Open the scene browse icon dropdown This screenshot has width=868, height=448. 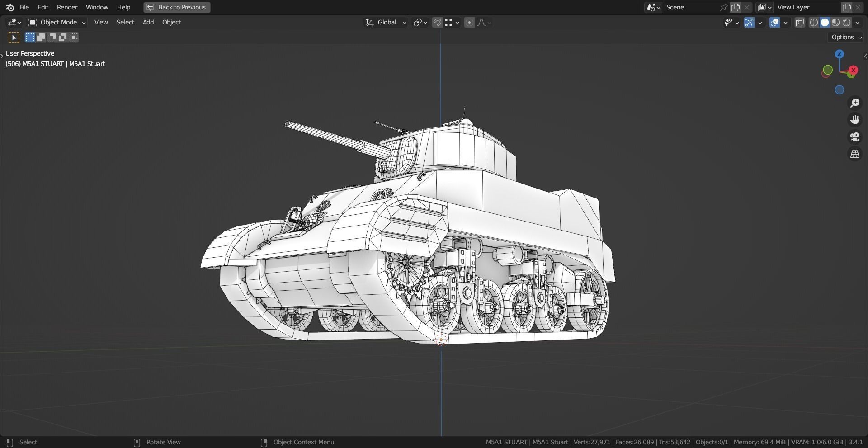(653, 7)
